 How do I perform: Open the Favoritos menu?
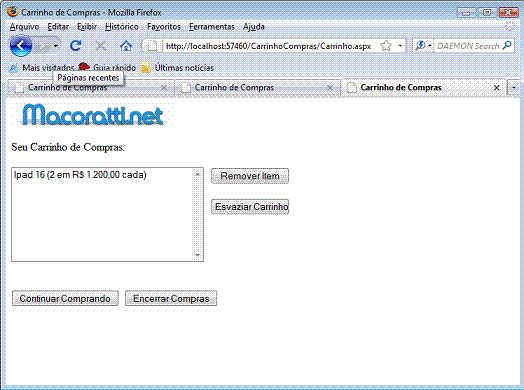point(164,27)
